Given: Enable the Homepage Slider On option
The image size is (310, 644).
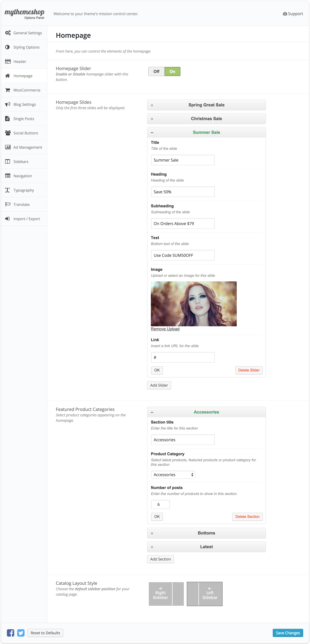Looking at the screenshot, I should point(172,71).
